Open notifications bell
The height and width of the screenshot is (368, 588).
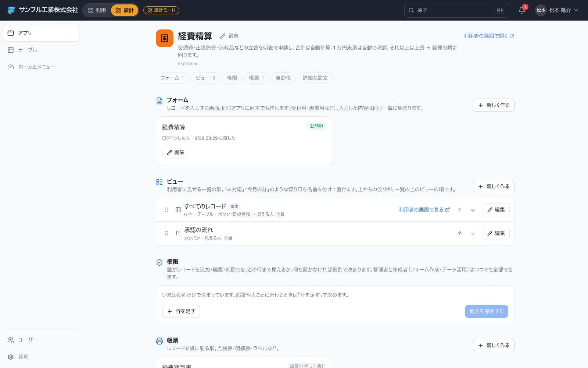tap(522, 10)
